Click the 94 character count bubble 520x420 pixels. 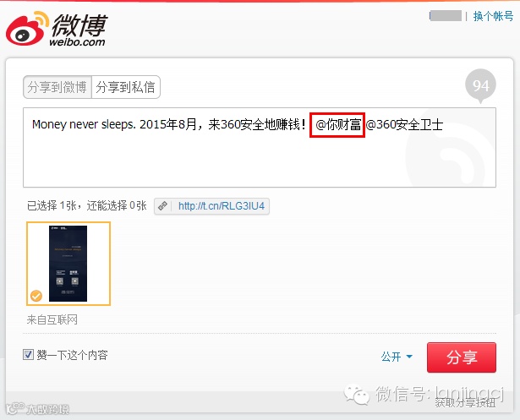480,86
